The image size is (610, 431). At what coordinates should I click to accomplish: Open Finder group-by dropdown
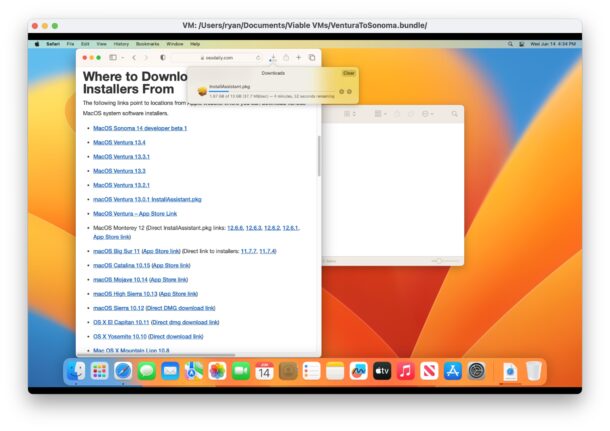[x=381, y=115]
